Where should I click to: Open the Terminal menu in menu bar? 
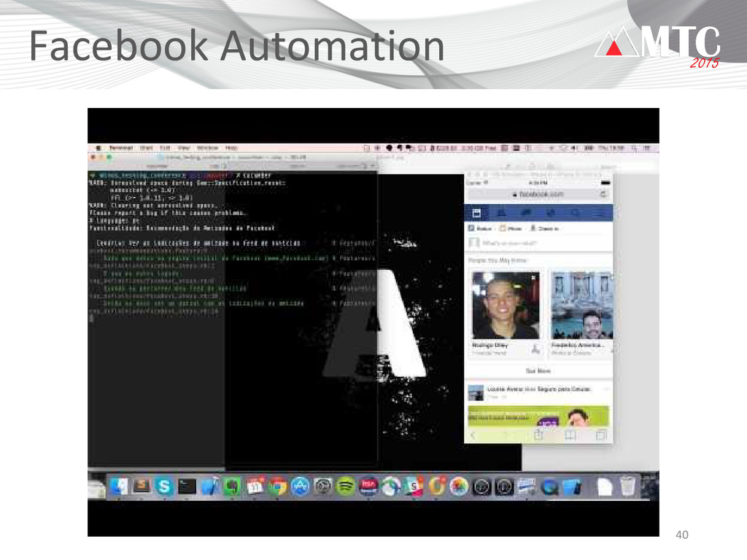click(x=121, y=148)
